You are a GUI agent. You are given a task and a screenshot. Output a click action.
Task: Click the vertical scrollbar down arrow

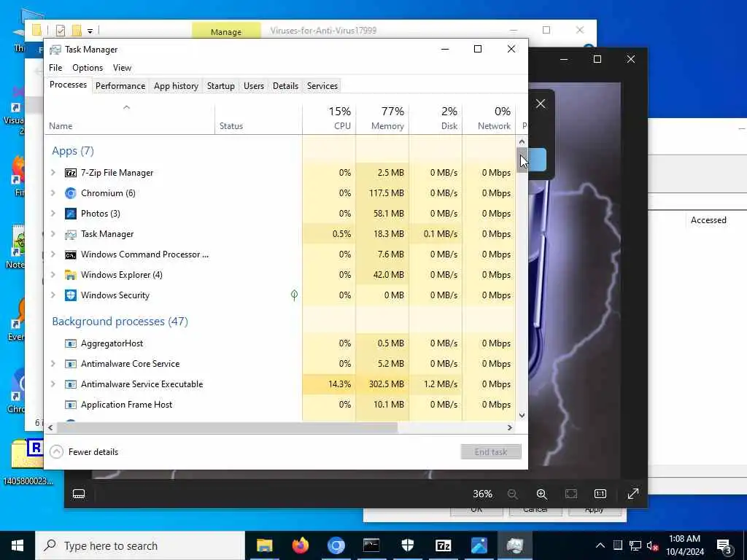tap(522, 415)
